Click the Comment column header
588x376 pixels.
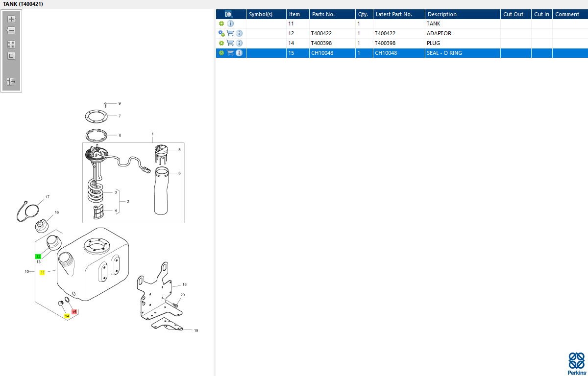click(x=570, y=14)
